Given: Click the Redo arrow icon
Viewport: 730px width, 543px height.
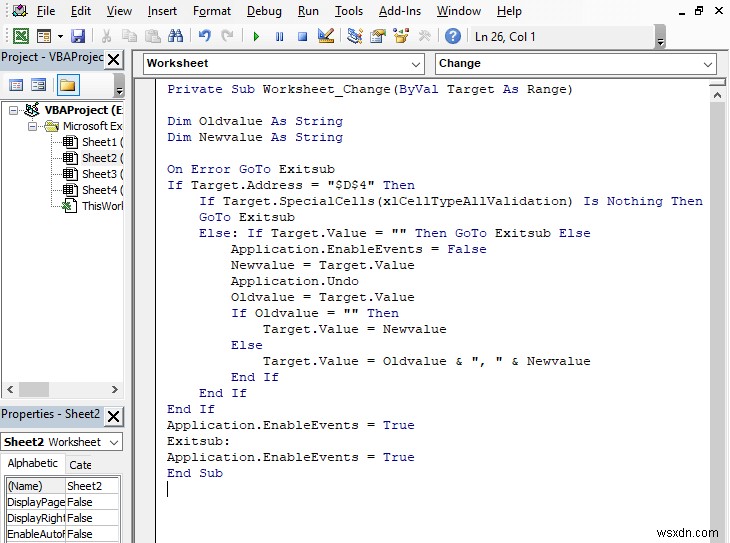Looking at the screenshot, I should pos(227,36).
